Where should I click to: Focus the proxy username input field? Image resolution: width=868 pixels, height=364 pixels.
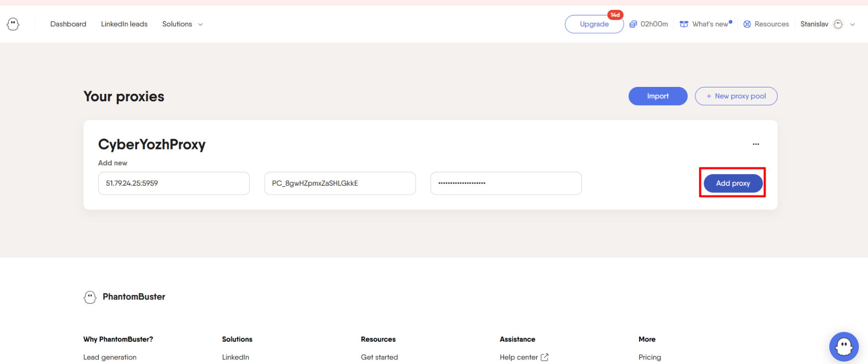[x=340, y=183]
